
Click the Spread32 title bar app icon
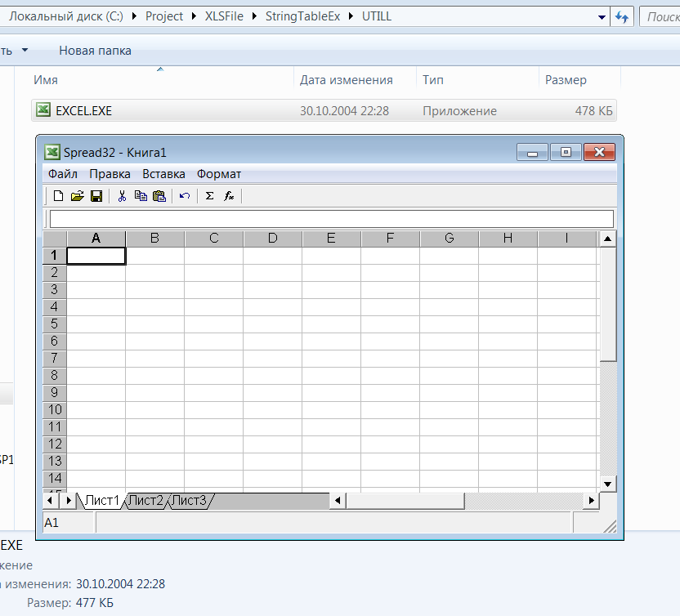pos(52,152)
